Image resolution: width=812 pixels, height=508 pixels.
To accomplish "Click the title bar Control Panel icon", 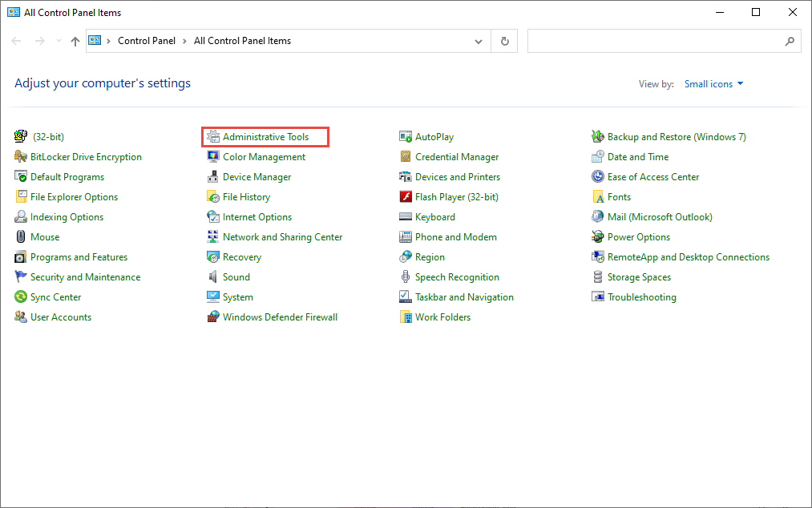I will (x=14, y=13).
